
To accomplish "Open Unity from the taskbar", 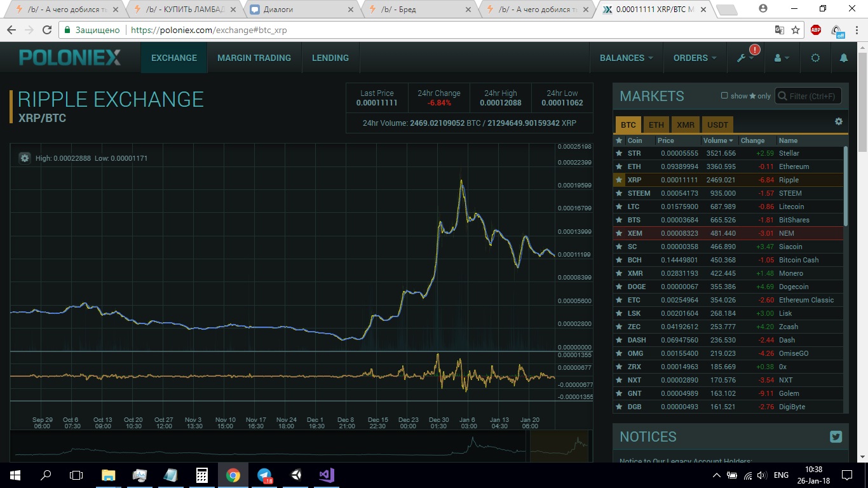I will coord(295,475).
